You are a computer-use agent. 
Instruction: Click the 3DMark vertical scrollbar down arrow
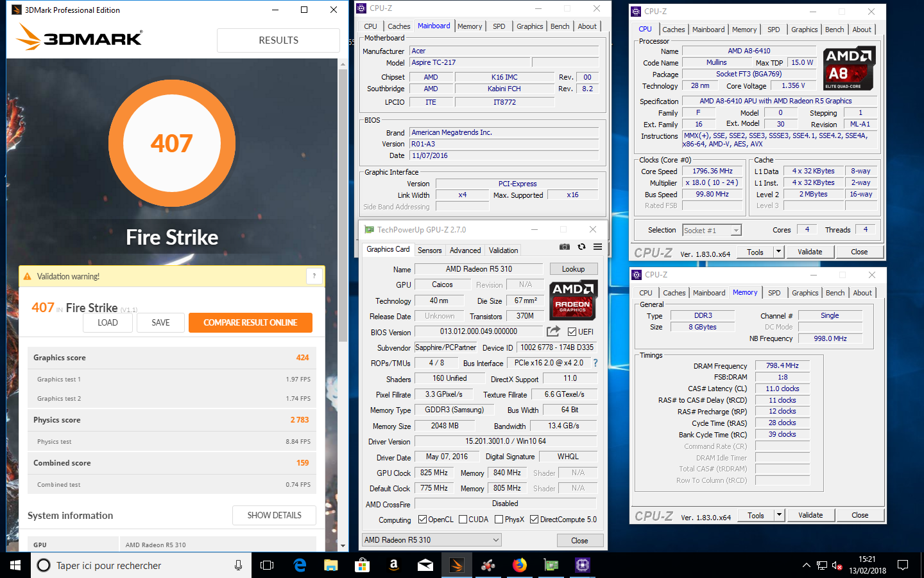tap(343, 546)
